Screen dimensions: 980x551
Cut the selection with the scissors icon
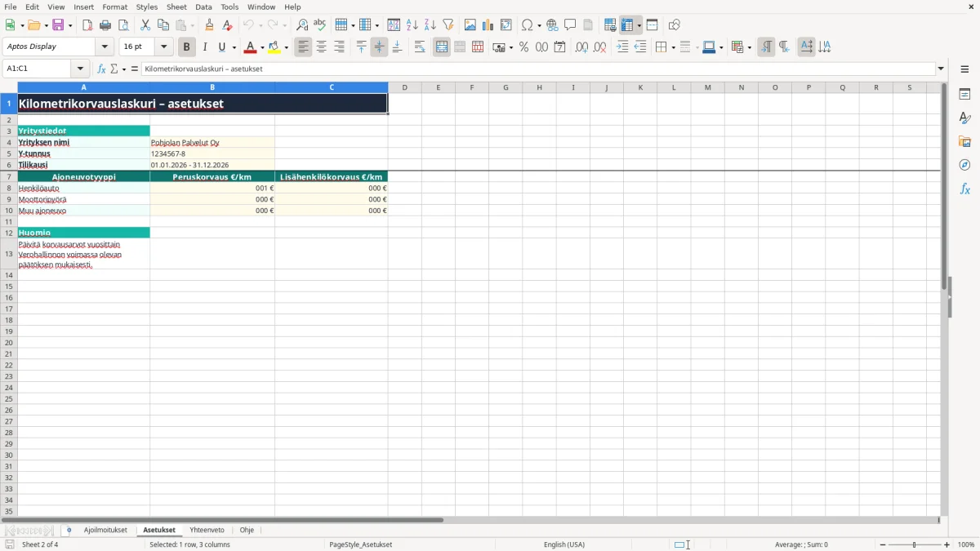tap(145, 25)
